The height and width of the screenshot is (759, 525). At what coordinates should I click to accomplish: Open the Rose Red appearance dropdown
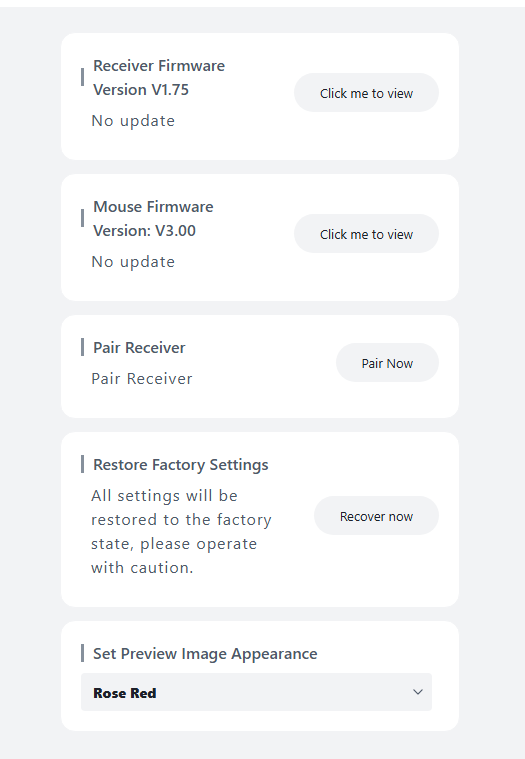(256, 692)
